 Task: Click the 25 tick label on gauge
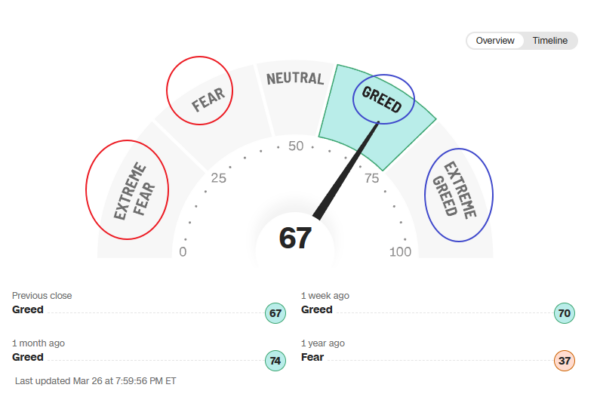[218, 178]
